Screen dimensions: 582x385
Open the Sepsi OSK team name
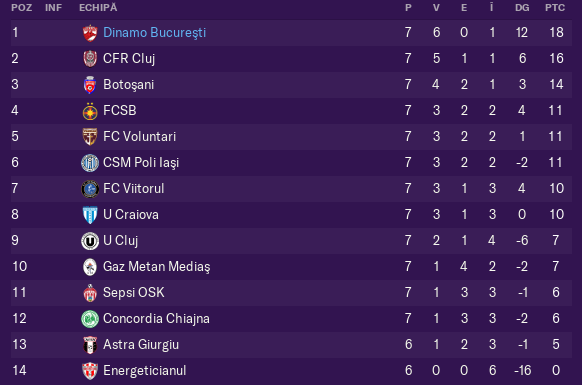click(134, 293)
